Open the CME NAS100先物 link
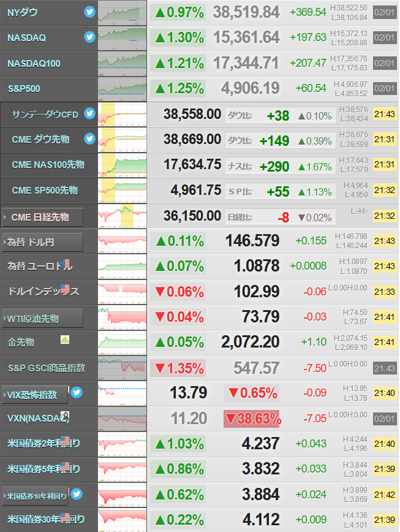This screenshot has width=400, height=532. pos(48,165)
